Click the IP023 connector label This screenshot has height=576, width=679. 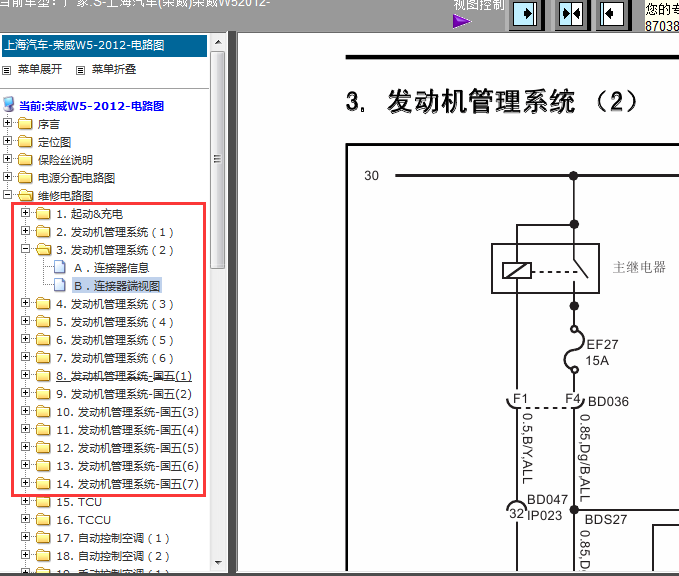(544, 515)
